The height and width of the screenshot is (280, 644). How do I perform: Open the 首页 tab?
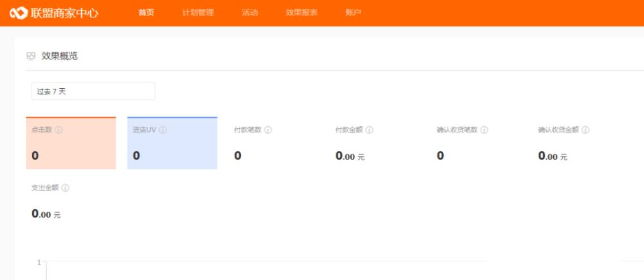point(146,13)
